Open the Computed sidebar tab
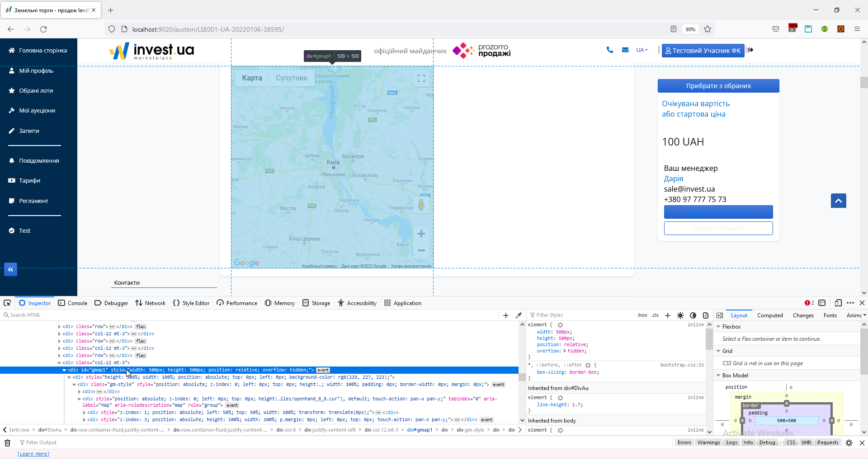 [770, 315]
